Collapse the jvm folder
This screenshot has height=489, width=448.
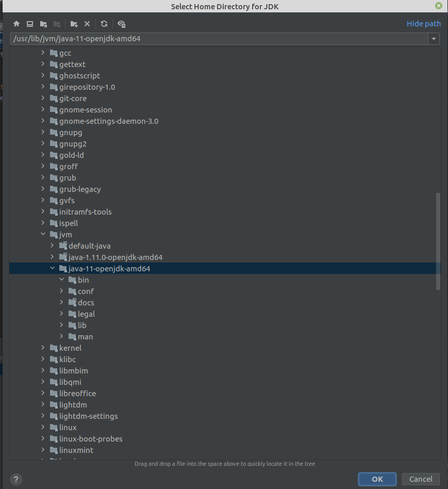coord(43,234)
